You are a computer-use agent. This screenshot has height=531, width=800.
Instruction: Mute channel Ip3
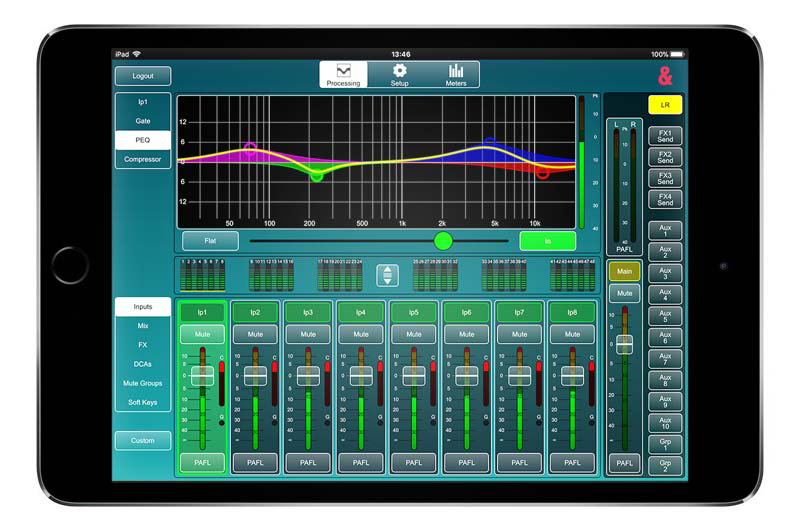click(x=307, y=335)
